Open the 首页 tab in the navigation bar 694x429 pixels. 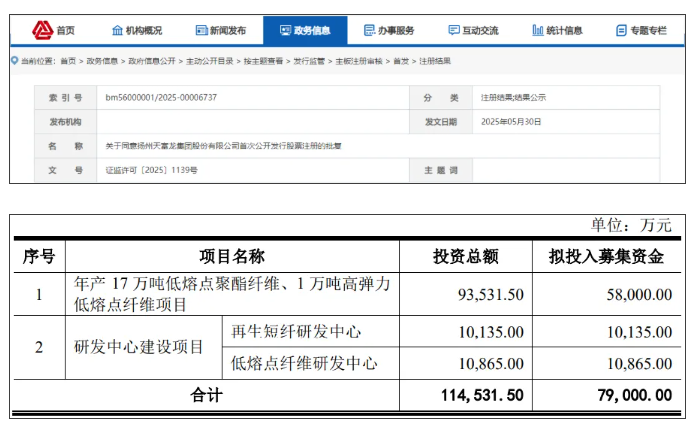click(x=65, y=30)
